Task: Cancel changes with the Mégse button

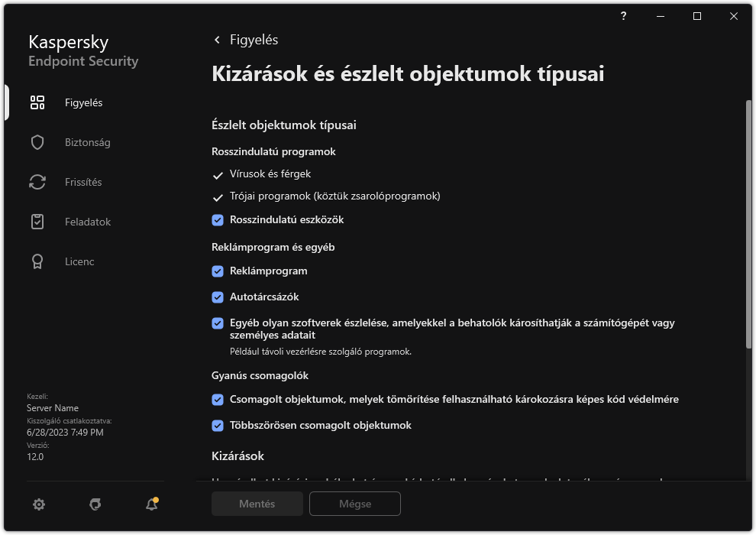Action: click(354, 504)
